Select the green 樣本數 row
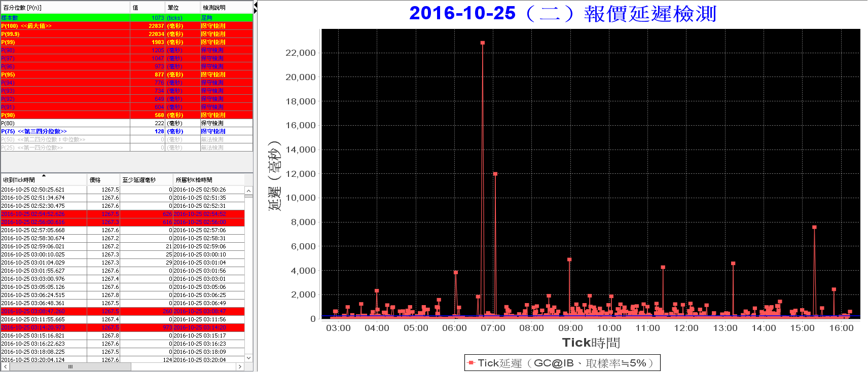868x372 pixels. point(127,18)
